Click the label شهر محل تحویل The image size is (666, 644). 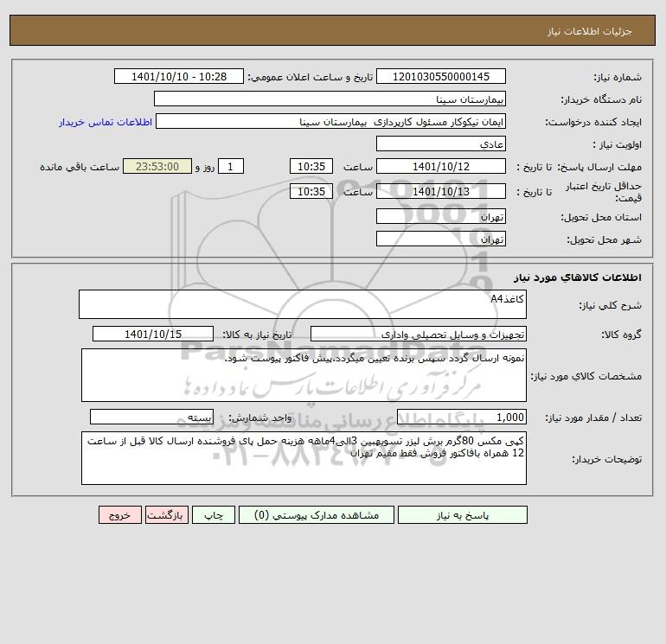pos(604,239)
